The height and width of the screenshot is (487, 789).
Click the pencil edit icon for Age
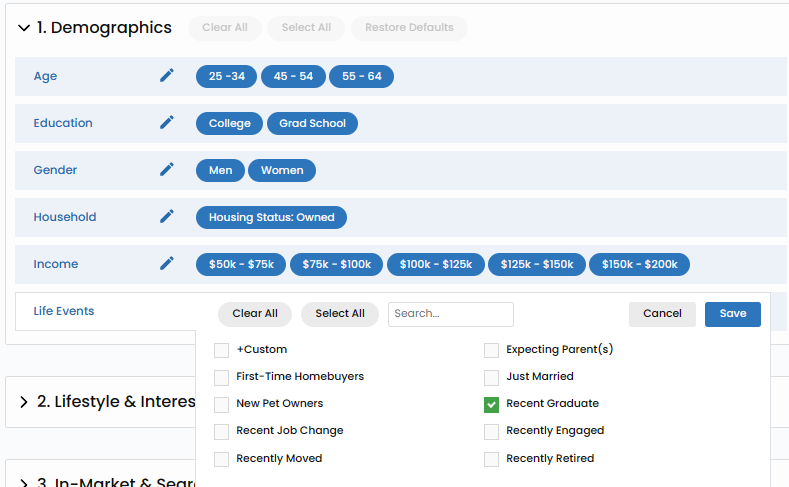[167, 76]
